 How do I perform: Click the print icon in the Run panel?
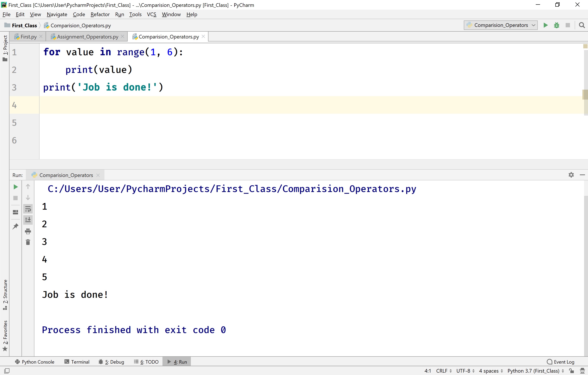pos(28,231)
